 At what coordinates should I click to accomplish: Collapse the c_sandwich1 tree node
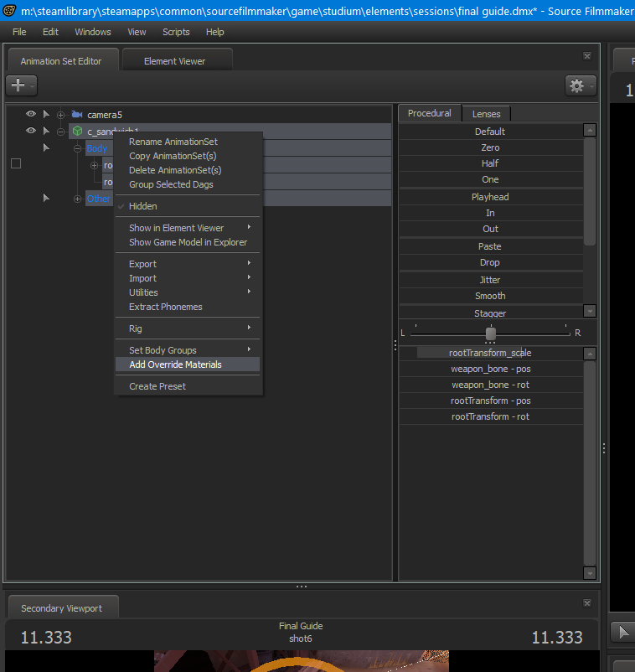tap(61, 132)
